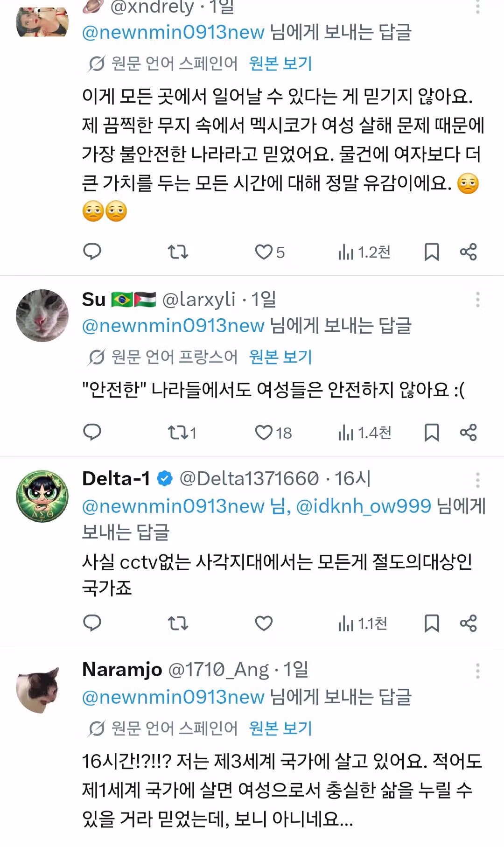
Task: Share @xndrely's reply
Action: click(468, 253)
